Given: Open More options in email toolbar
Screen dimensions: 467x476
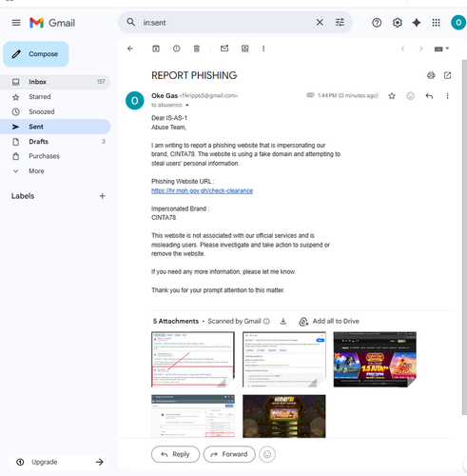Looking at the screenshot, I should (263, 49).
